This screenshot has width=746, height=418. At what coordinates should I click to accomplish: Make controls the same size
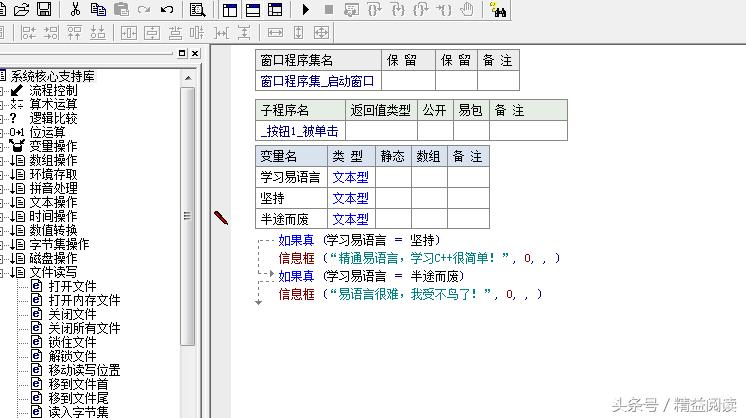pyautogui.click(x=322, y=33)
